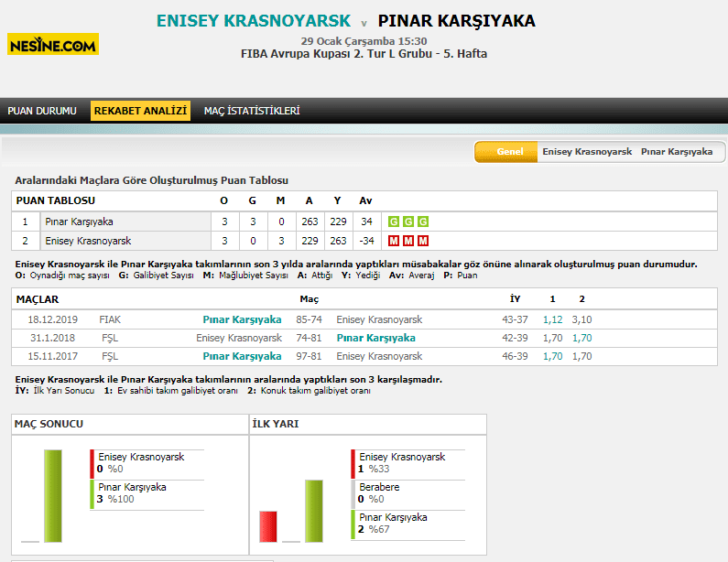Click the 97-81 match score

309,356
